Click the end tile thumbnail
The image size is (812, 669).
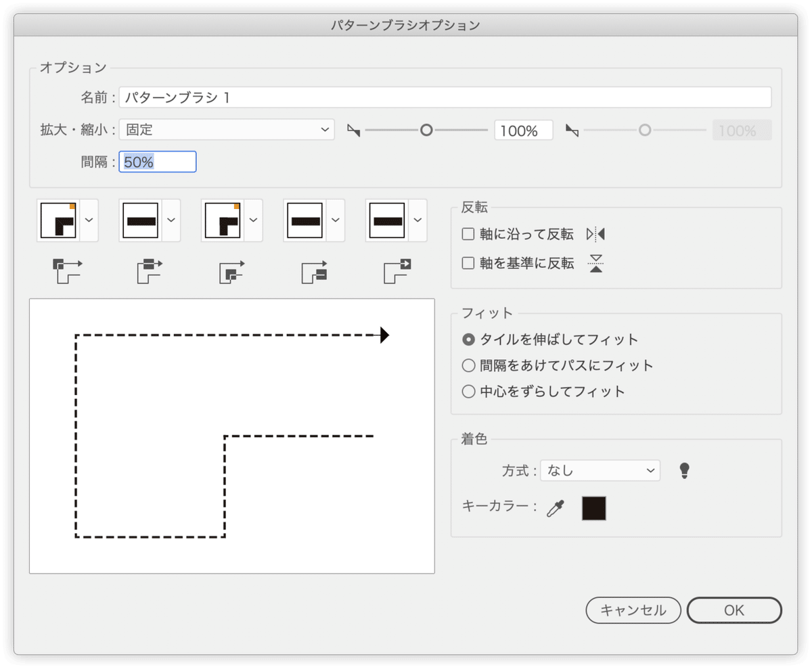388,221
